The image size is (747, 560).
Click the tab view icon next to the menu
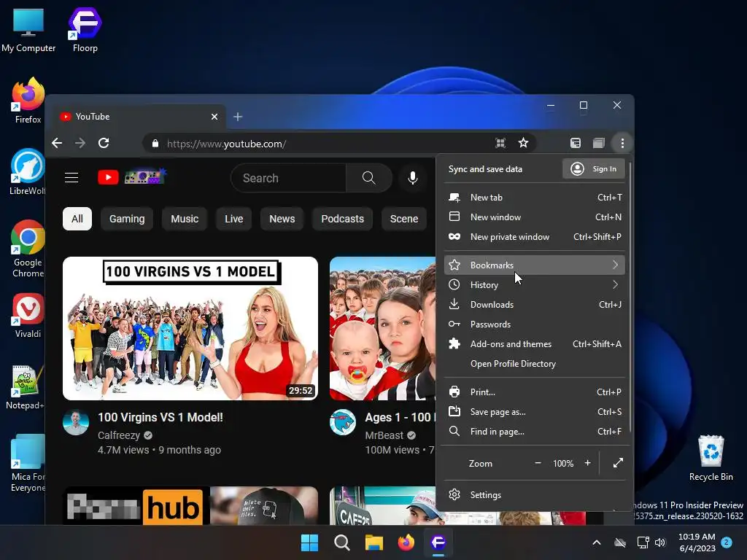[x=599, y=144]
